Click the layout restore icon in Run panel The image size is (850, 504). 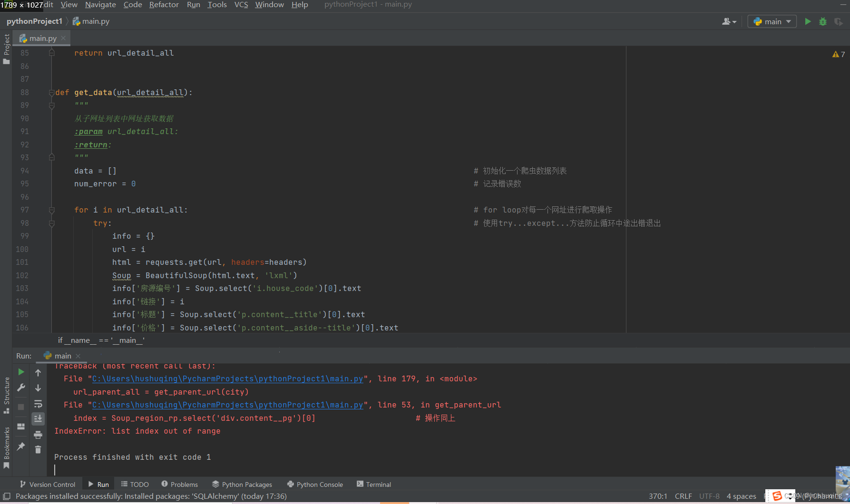[21, 426]
